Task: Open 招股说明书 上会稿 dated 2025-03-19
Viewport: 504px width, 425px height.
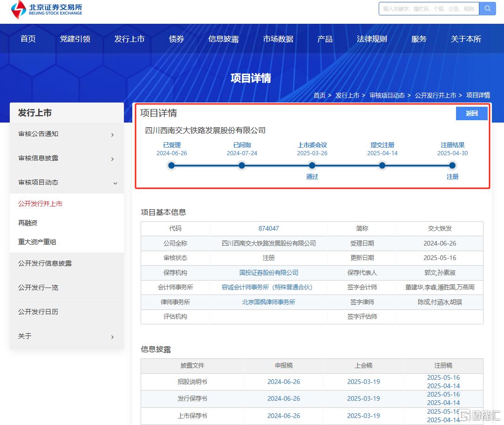Action: (x=363, y=382)
